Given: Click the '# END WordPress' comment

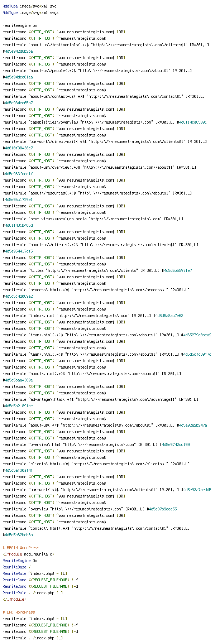Looking at the screenshot, I should [19, 612].
